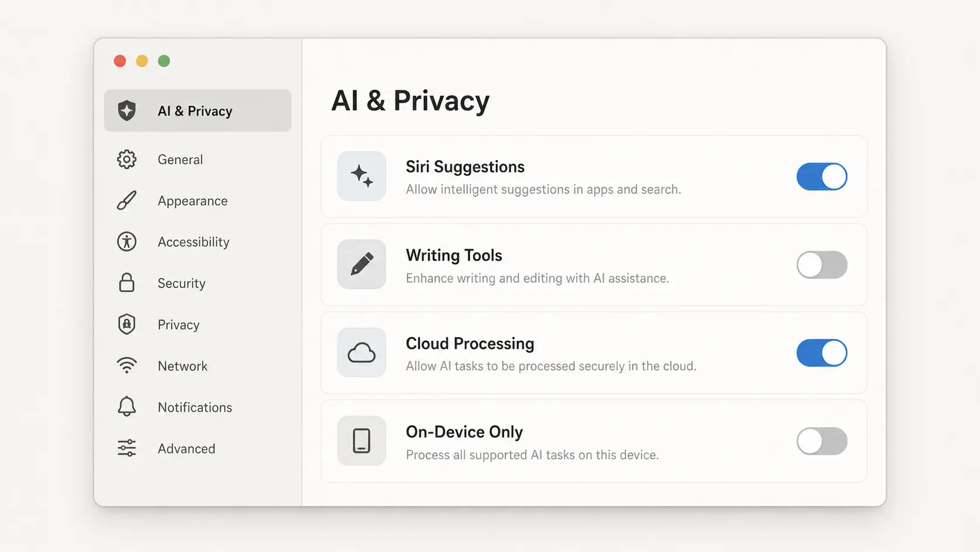Maximize the window with the green button
Image resolution: width=980 pixels, height=552 pixels.
coord(164,61)
